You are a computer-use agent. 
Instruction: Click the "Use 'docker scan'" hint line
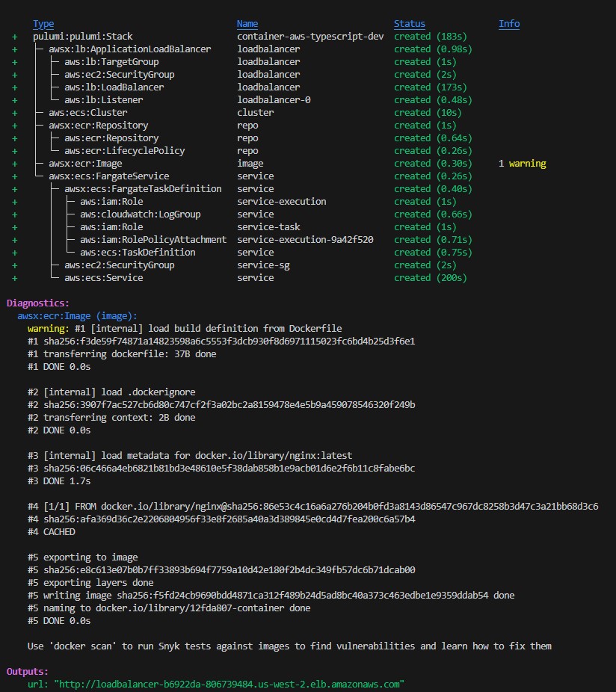click(x=289, y=646)
